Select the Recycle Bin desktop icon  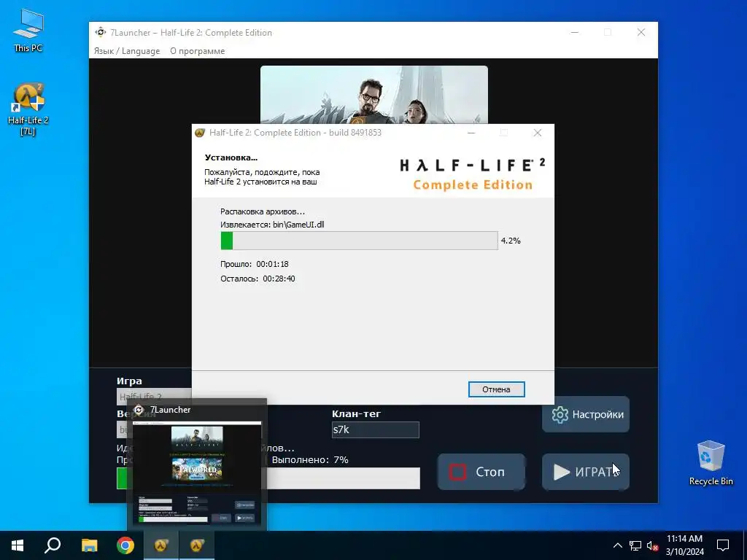(x=711, y=463)
